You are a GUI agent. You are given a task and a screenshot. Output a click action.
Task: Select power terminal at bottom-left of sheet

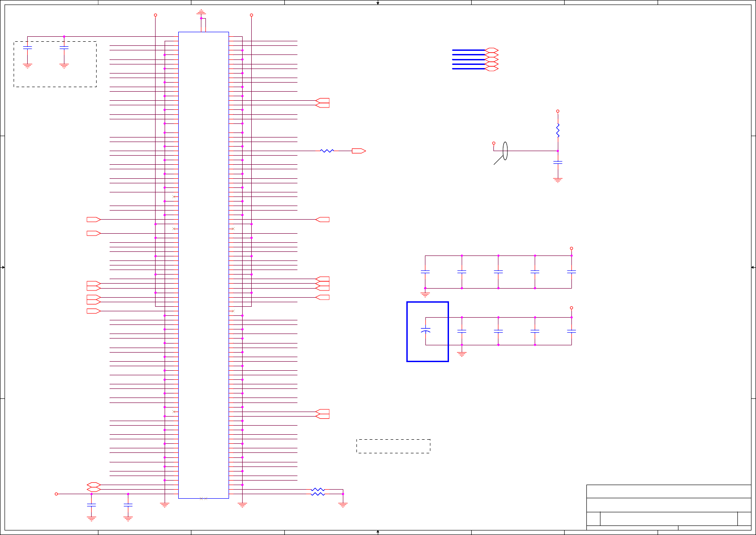pyautogui.click(x=56, y=494)
